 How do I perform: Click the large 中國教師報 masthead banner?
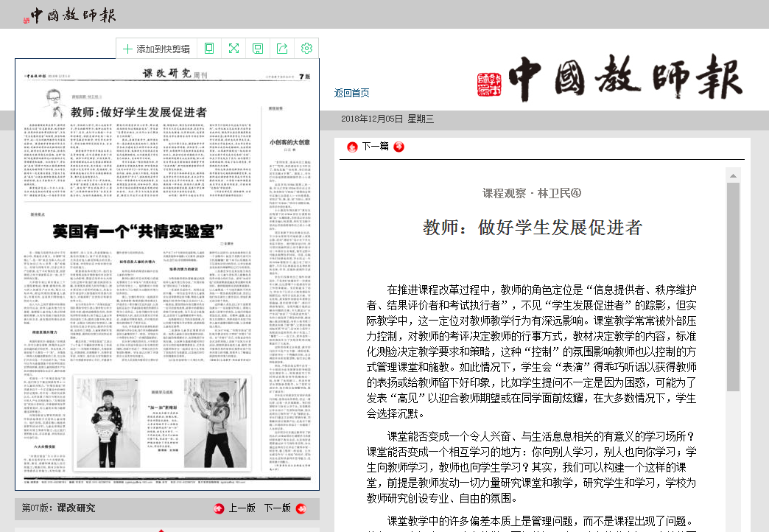(611, 80)
